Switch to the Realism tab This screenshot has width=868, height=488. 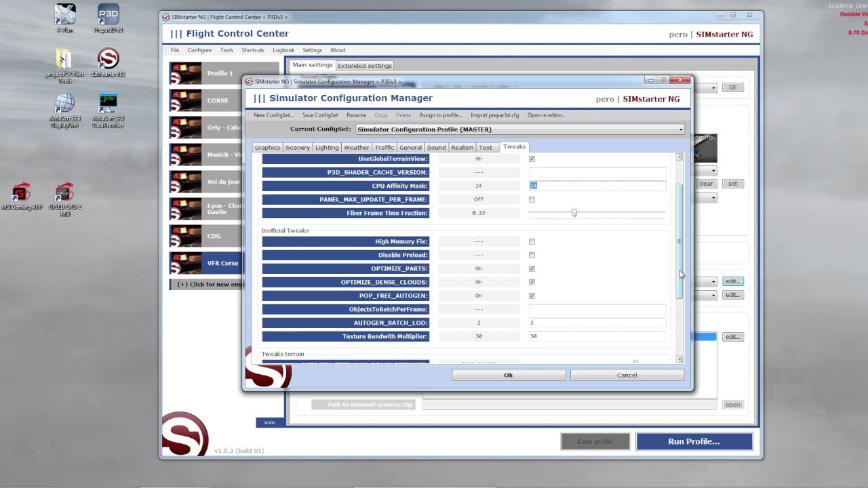click(x=462, y=147)
